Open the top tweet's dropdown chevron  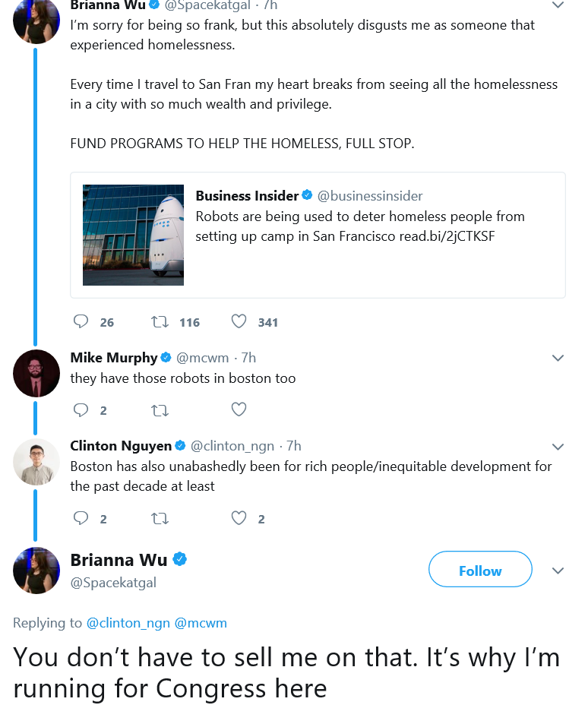tap(558, 5)
